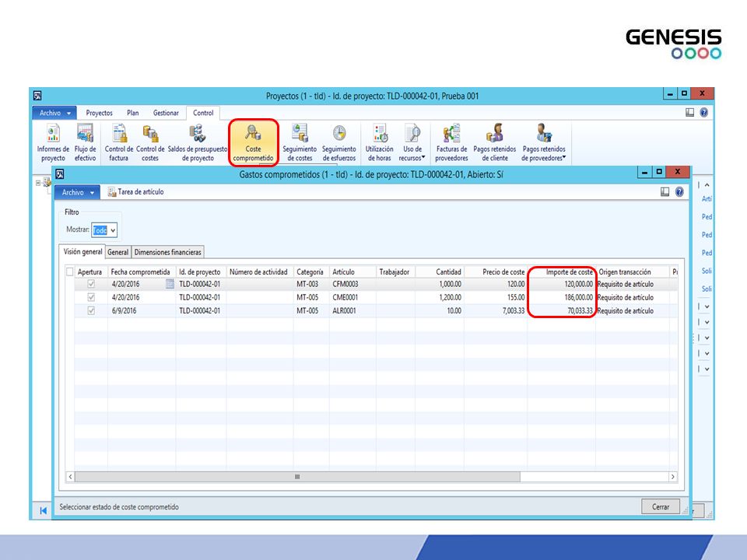
Task: Select the 6/9/2016 date cell
Action: (141, 310)
